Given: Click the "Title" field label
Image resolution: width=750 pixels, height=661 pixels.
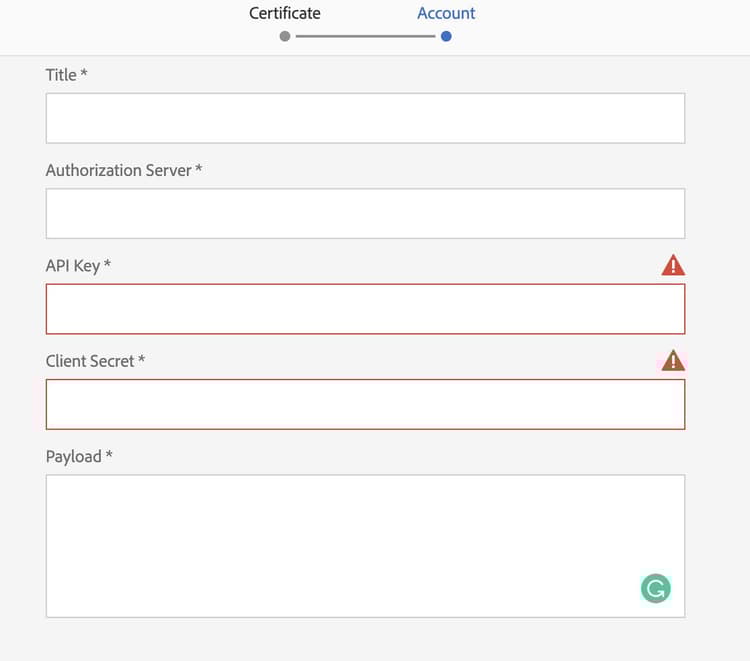Looking at the screenshot, I should point(61,74).
